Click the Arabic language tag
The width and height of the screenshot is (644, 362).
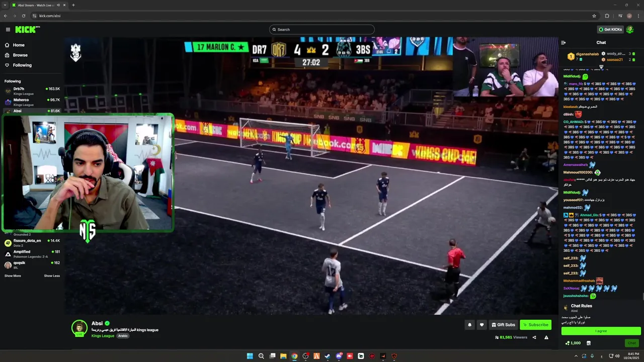[123, 336]
